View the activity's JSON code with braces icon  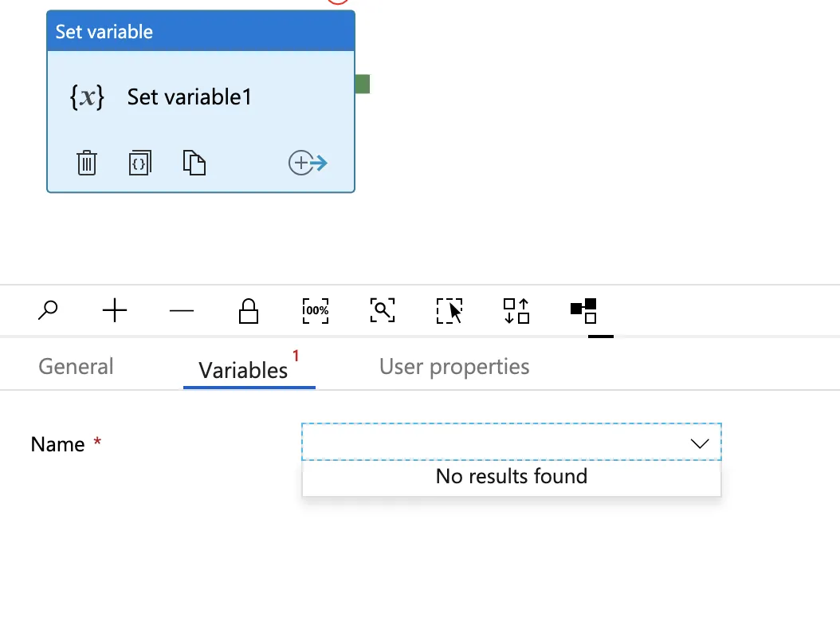[x=139, y=163]
